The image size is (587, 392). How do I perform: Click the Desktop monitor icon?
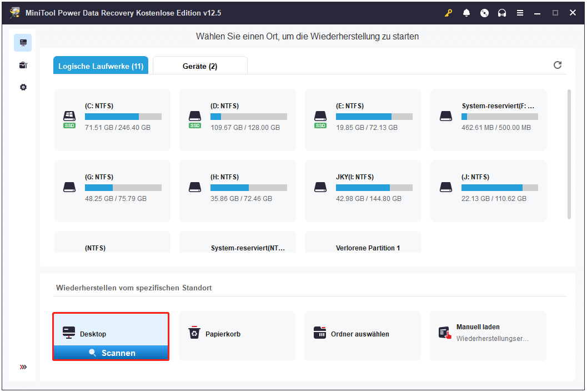(x=69, y=333)
